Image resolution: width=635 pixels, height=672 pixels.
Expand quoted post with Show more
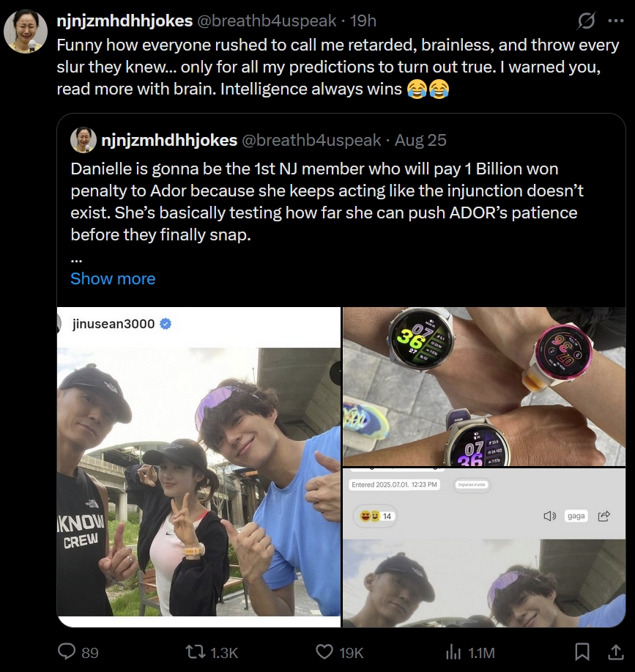pyautogui.click(x=113, y=278)
